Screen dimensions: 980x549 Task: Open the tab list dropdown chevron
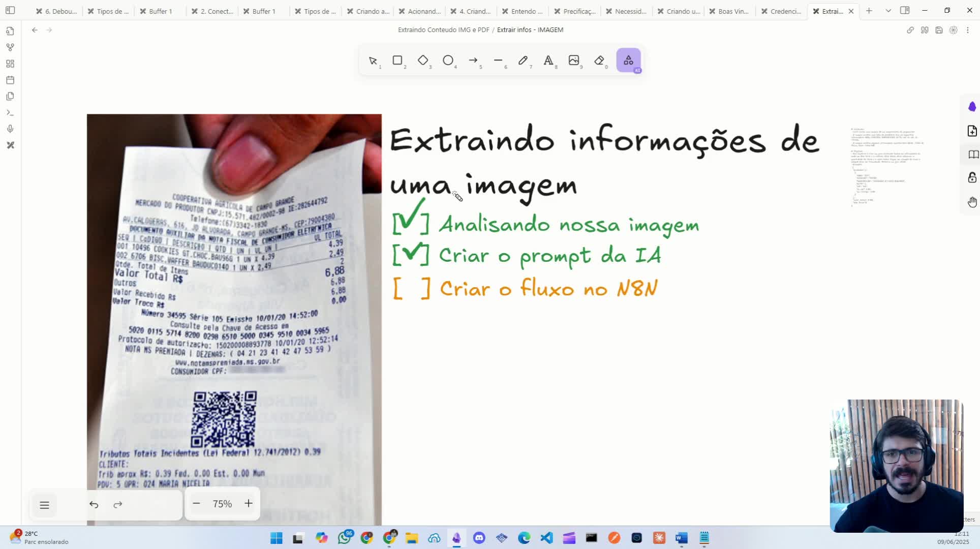[x=888, y=10]
